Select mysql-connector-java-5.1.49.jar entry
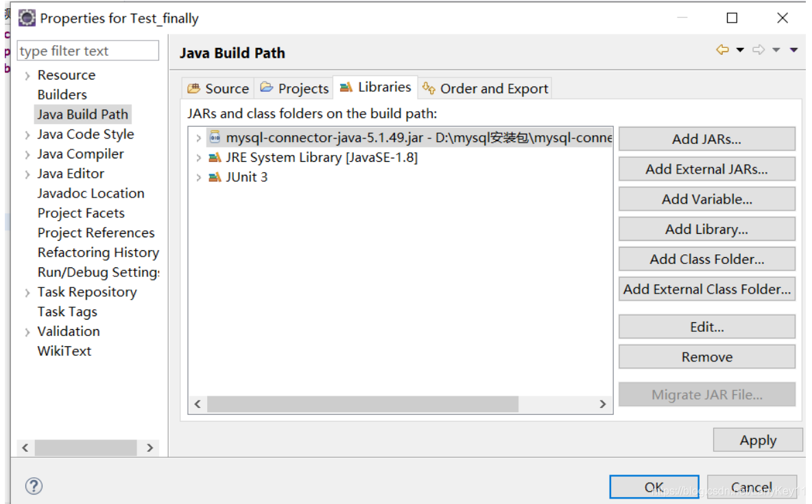 click(x=409, y=138)
